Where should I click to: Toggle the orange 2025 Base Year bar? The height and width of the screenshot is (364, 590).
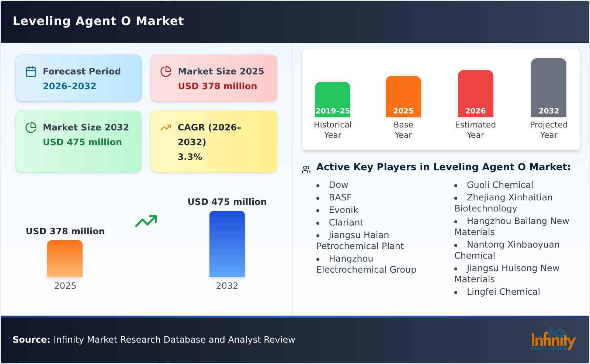(x=403, y=97)
